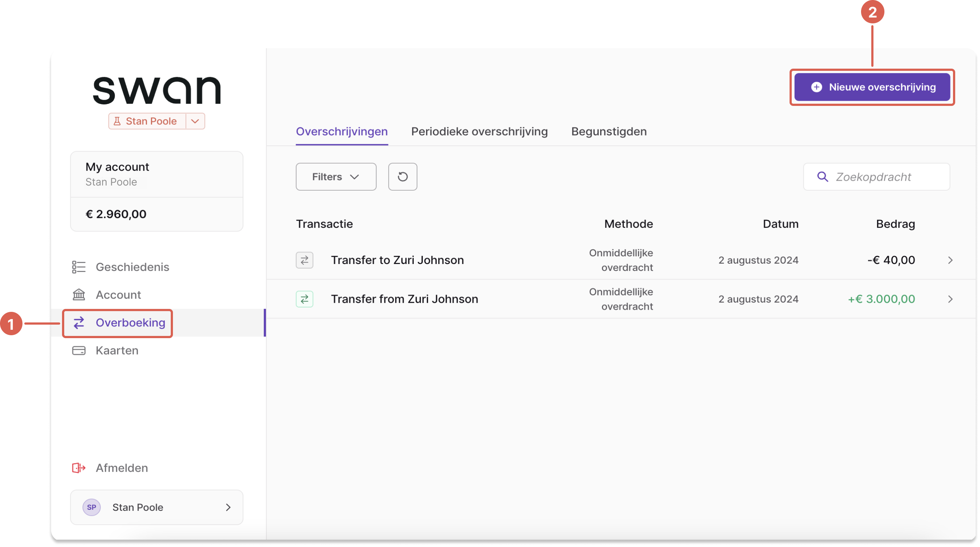Focus the Zoekopdracht search field

pyautogui.click(x=877, y=177)
